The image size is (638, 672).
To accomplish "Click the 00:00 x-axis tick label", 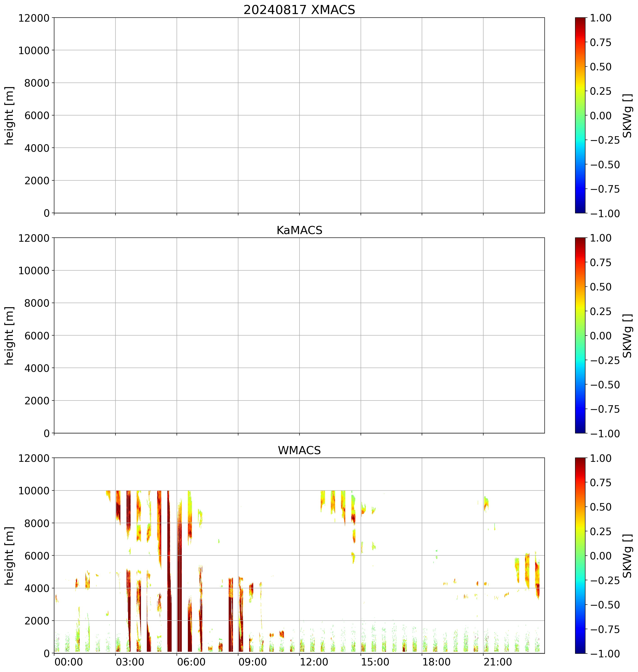I will click(69, 662).
